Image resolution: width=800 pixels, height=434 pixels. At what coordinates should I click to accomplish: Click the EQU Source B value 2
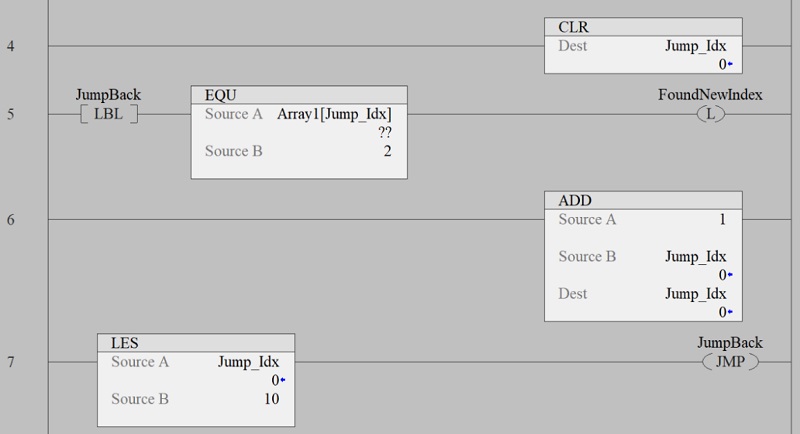[388, 151]
